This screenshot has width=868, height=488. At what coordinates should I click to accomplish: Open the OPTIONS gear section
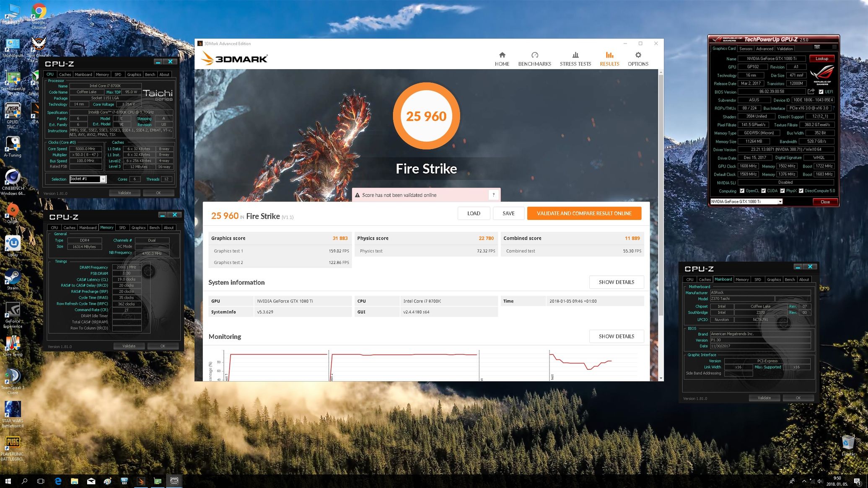pyautogui.click(x=638, y=59)
